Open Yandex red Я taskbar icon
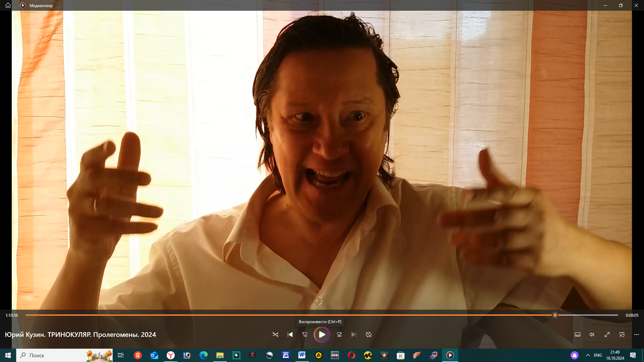 137,355
